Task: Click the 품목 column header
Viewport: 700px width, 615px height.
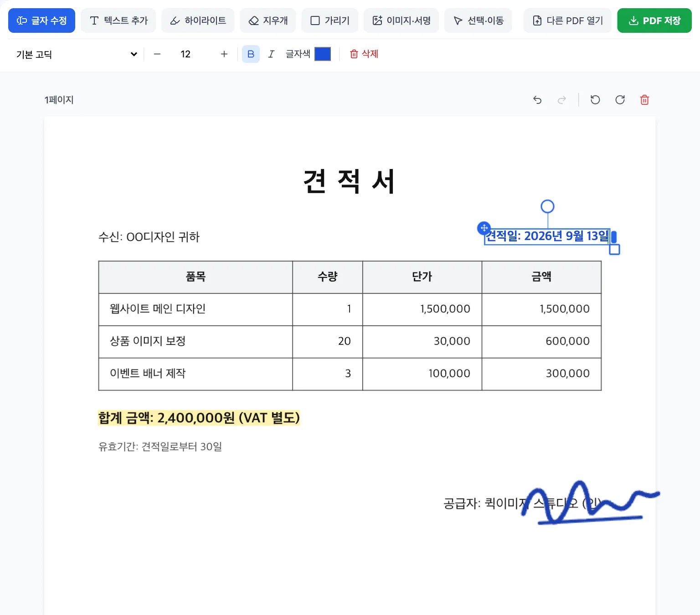Action: click(x=196, y=277)
